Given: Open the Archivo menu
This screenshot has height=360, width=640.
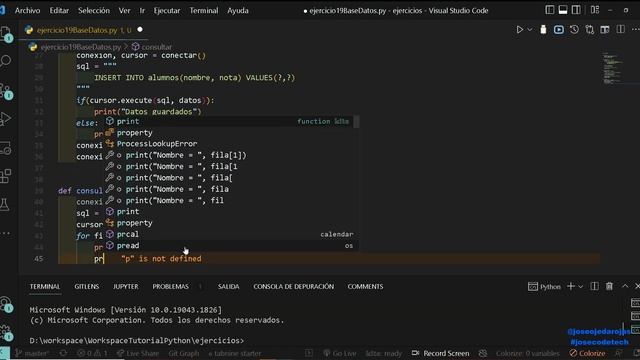Looking at the screenshot, I should [x=27, y=11].
